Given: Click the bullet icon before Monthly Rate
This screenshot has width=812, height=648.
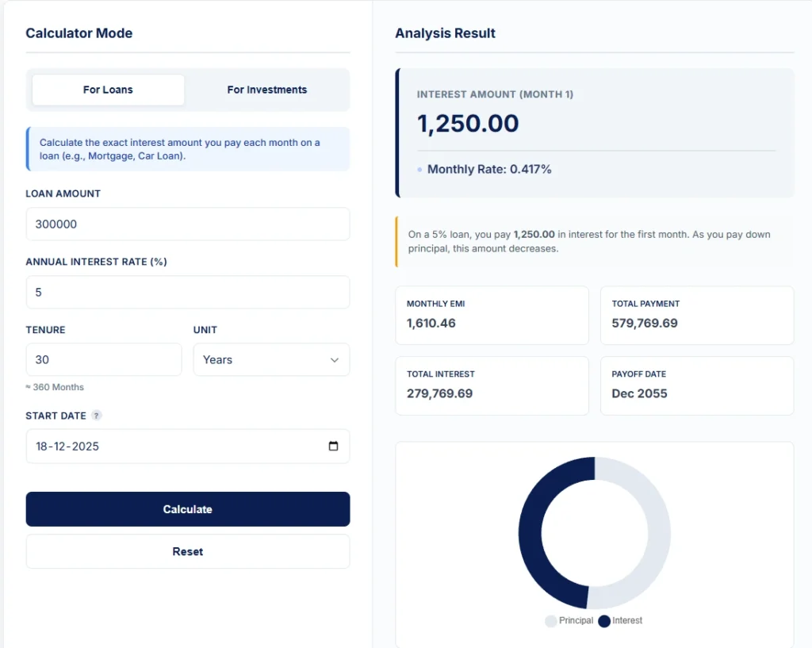Looking at the screenshot, I should pos(421,169).
